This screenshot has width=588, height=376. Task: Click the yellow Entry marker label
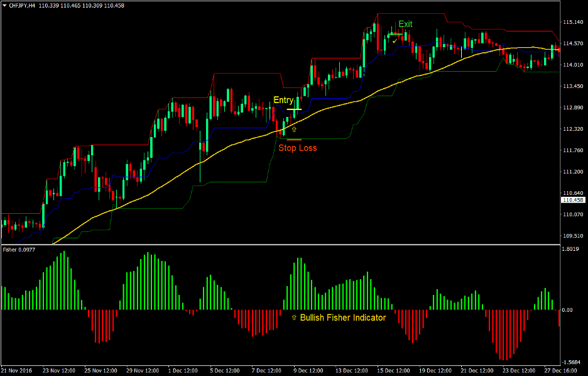(283, 99)
